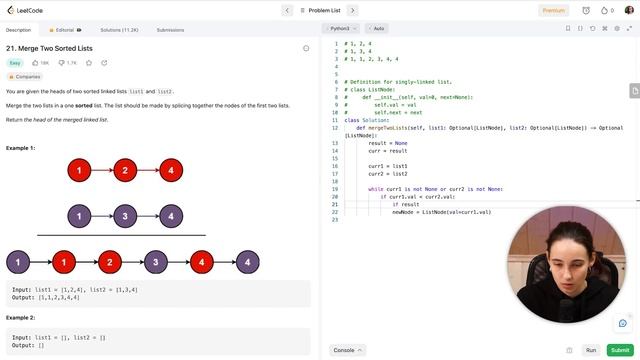Click the webcam video overlay
The height and width of the screenshot is (360, 640).
click(566, 264)
